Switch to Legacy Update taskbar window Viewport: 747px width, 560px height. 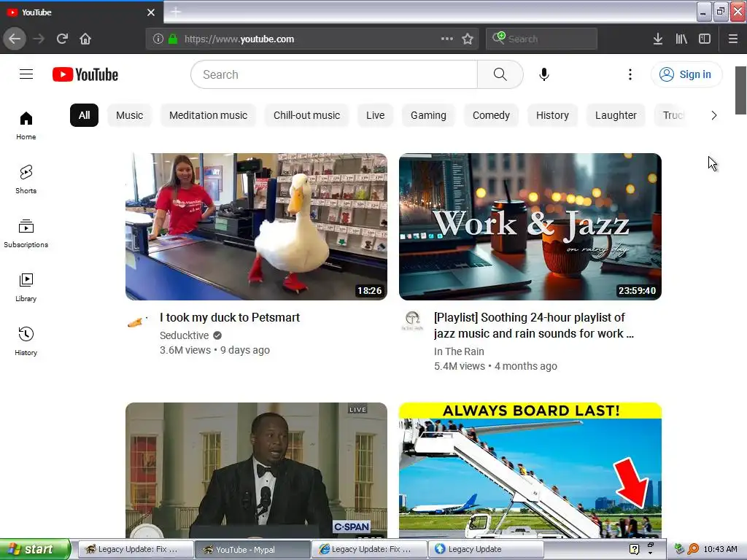[486, 549]
